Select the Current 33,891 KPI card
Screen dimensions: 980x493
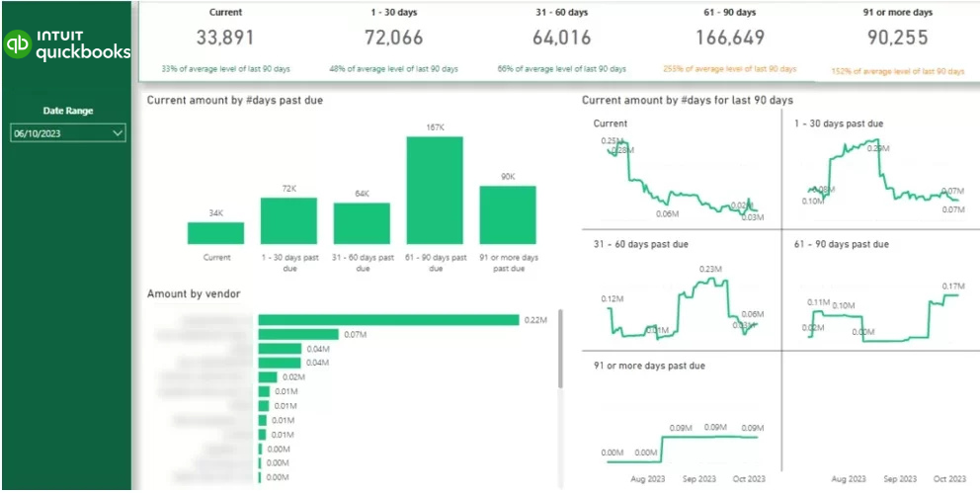(x=224, y=38)
